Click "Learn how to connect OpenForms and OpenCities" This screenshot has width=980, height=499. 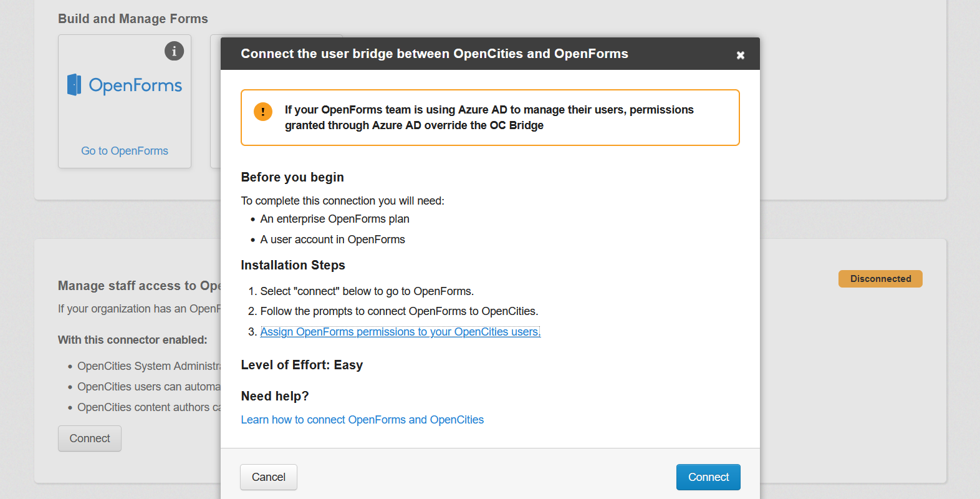click(x=362, y=419)
